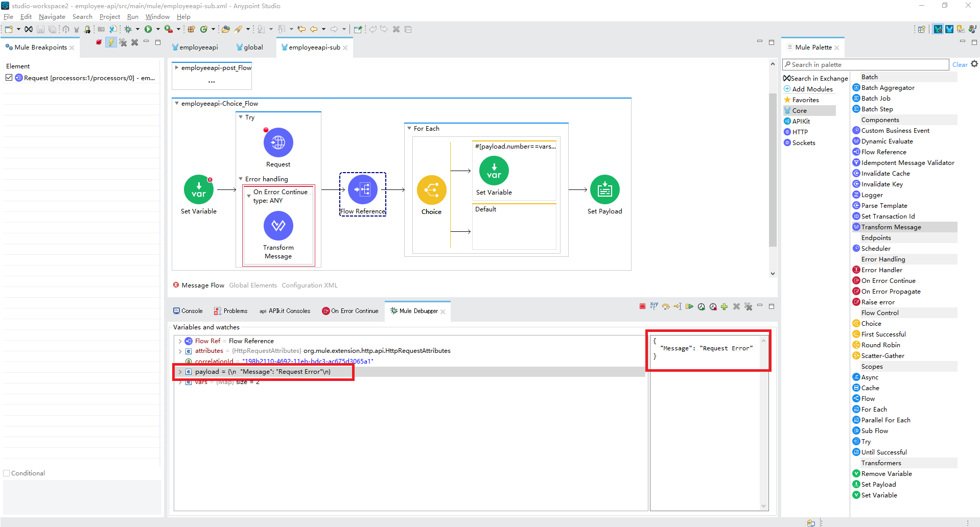Switch to Global Elements view
Image resolution: width=980 pixels, height=527 pixels.
click(253, 285)
